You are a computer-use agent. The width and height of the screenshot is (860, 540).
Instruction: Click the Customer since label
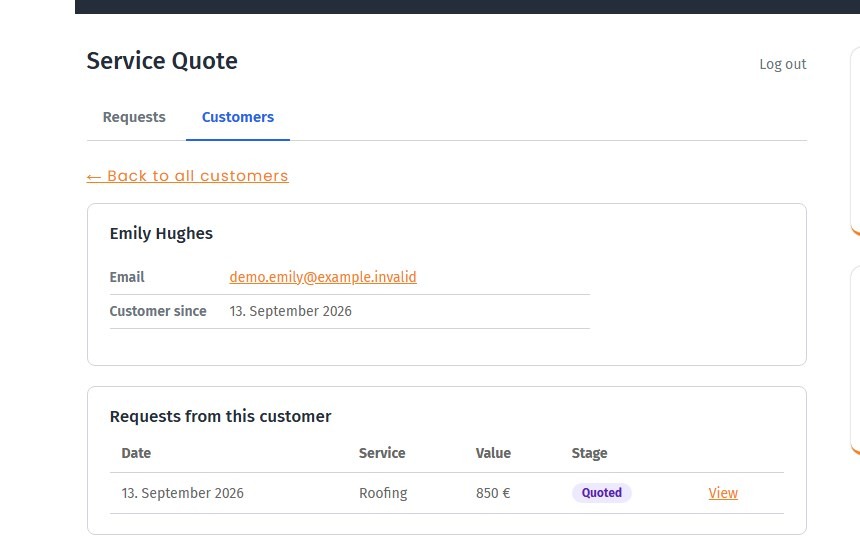point(158,311)
